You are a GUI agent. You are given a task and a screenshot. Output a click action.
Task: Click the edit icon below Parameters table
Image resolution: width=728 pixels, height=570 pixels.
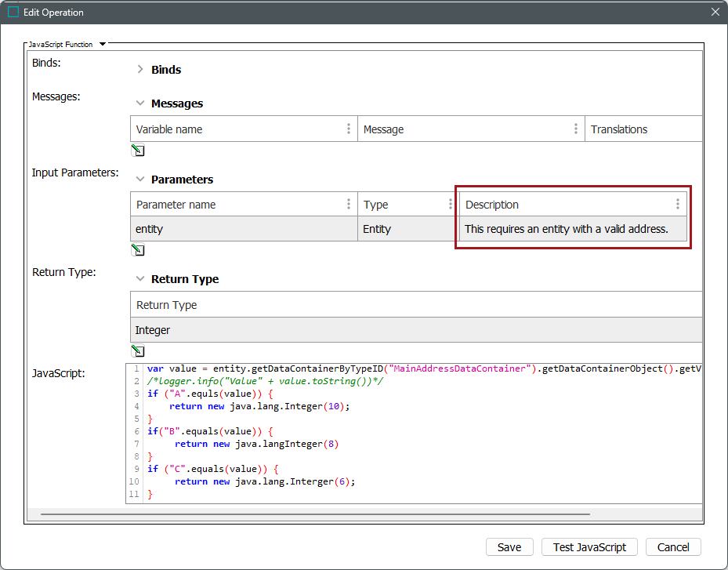coord(138,250)
